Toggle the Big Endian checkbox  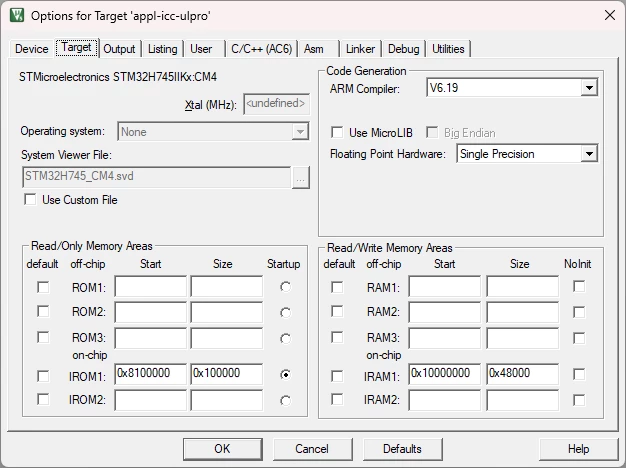[432, 132]
